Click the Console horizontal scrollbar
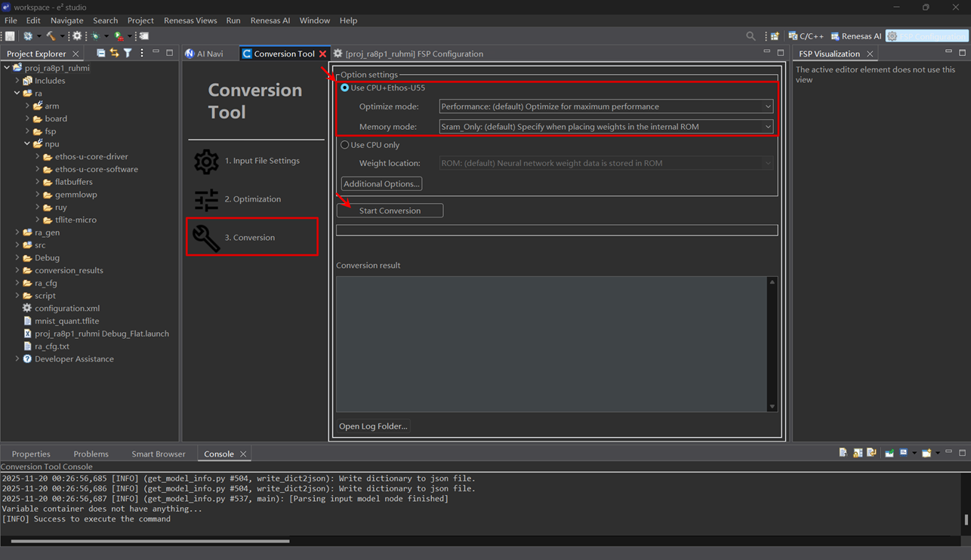 coord(150,541)
